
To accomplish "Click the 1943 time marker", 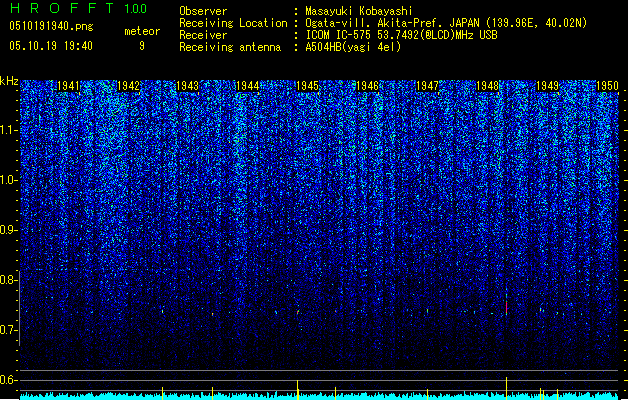I will coord(187,86).
